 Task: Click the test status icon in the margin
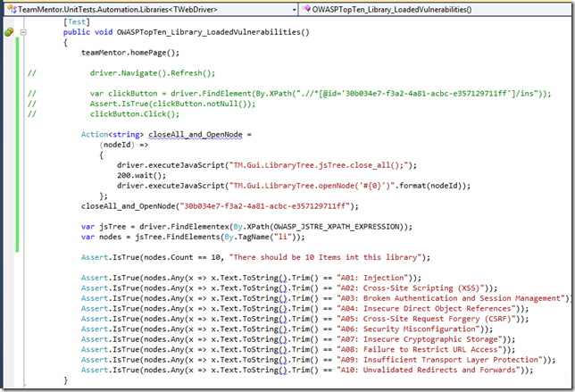(x=9, y=32)
